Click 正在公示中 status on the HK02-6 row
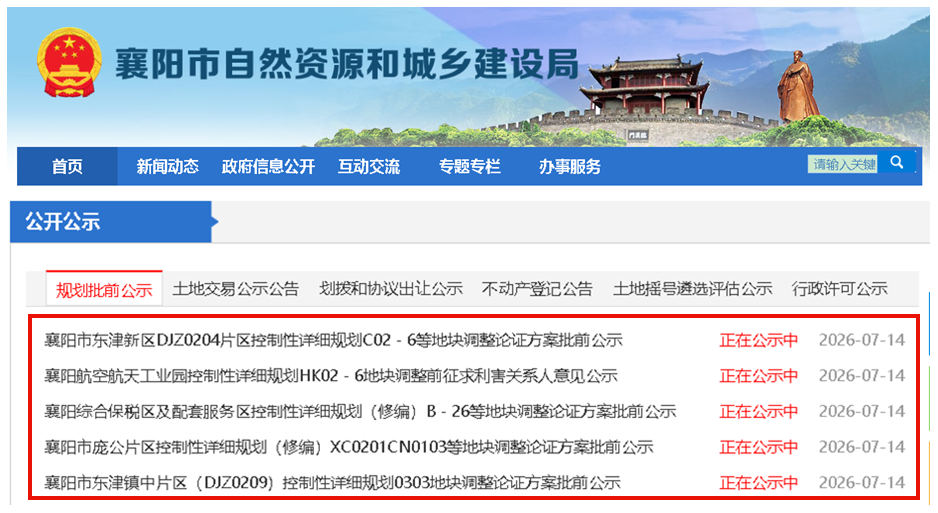 click(x=759, y=376)
